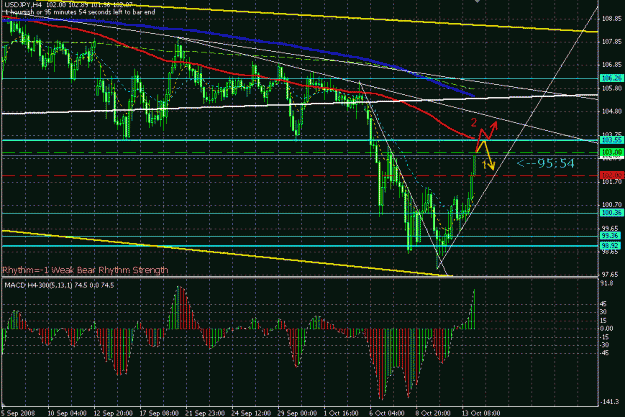Click the '29 Sep 00:00' time axis label

point(297,413)
